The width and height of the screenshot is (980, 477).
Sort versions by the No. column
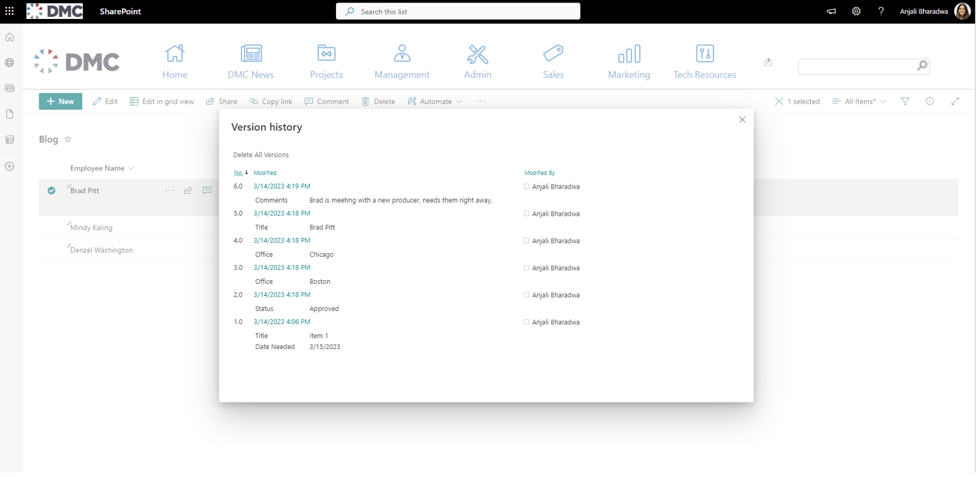[239, 174]
